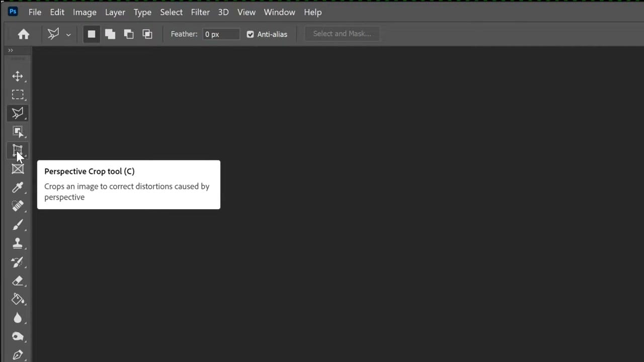Select the Pen tool
Image resolution: width=644 pixels, height=362 pixels.
click(18, 355)
